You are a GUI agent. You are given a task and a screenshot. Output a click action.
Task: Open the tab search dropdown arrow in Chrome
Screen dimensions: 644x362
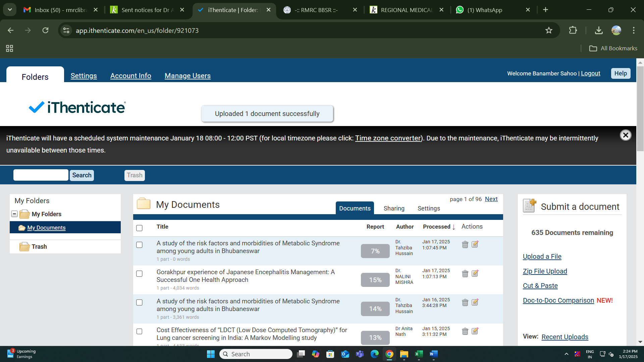10,10
